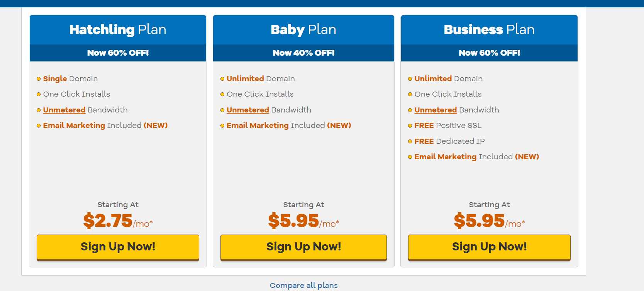This screenshot has width=644, height=291.
Task: Click the FREE Positive SSL feature
Action: click(448, 126)
